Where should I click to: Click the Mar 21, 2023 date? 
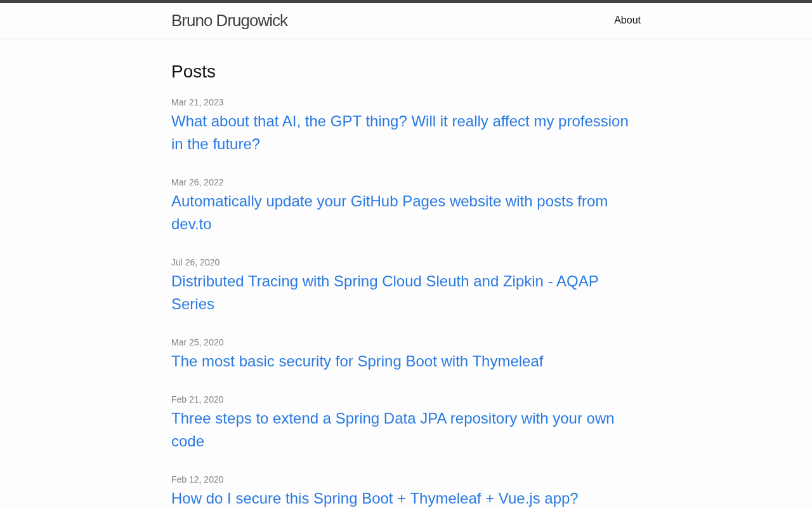pos(197,102)
